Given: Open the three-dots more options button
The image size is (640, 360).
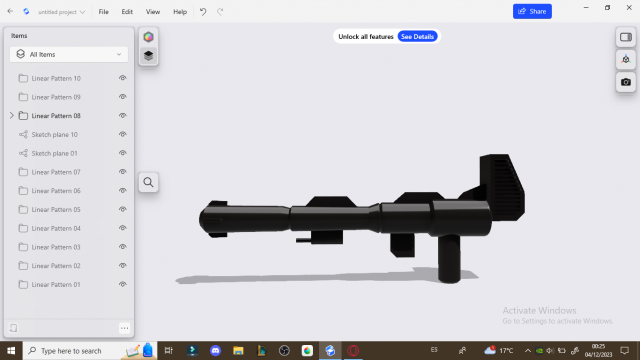Looking at the screenshot, I should [x=124, y=328].
